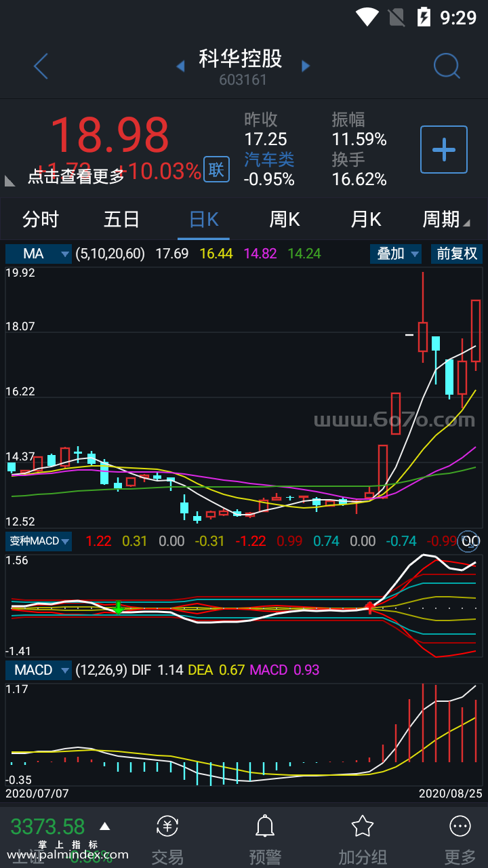Tap the WiFi status icon
This screenshot has height=868, width=488.
click(367, 16)
